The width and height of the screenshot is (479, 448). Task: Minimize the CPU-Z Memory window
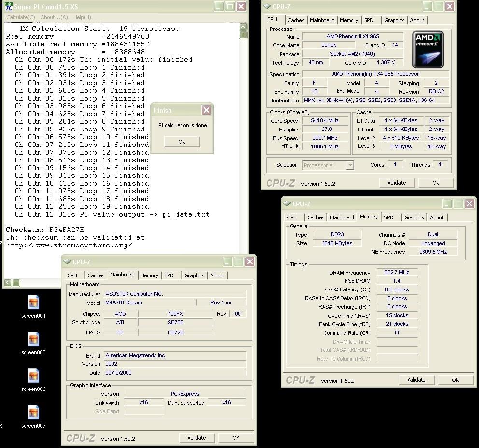click(447, 203)
